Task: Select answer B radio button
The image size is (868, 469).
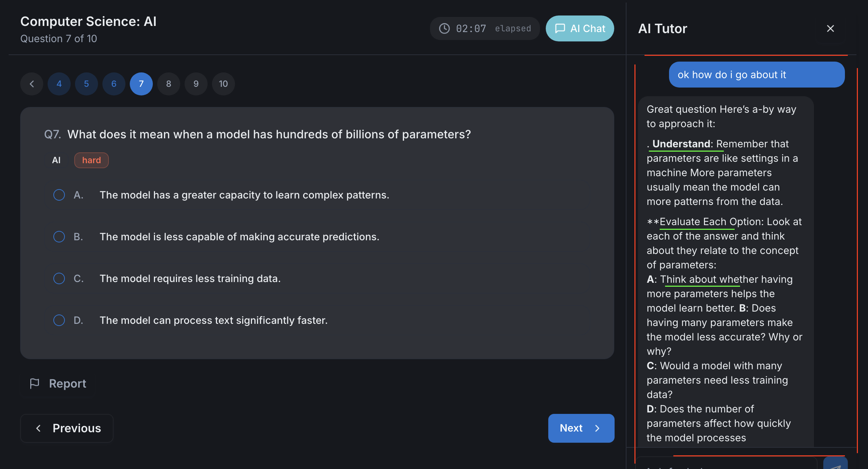Action: pyautogui.click(x=59, y=237)
